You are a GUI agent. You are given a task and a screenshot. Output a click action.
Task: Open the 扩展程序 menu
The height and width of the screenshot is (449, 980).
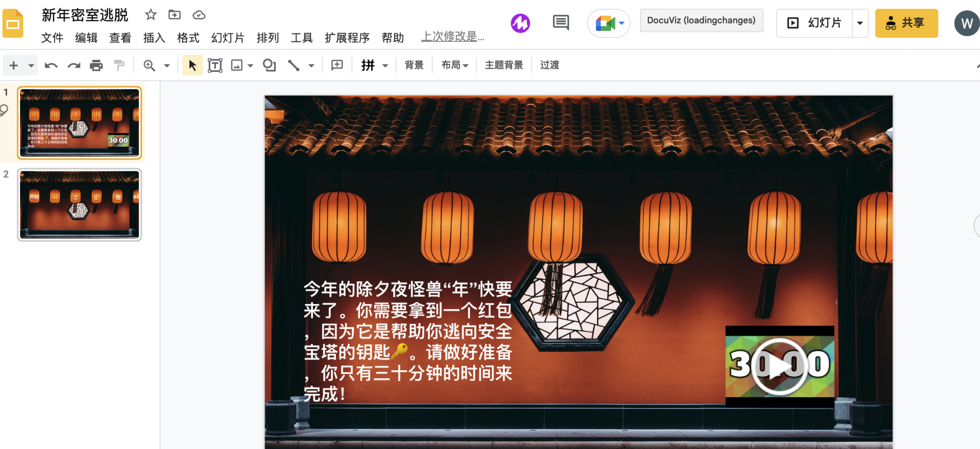347,38
